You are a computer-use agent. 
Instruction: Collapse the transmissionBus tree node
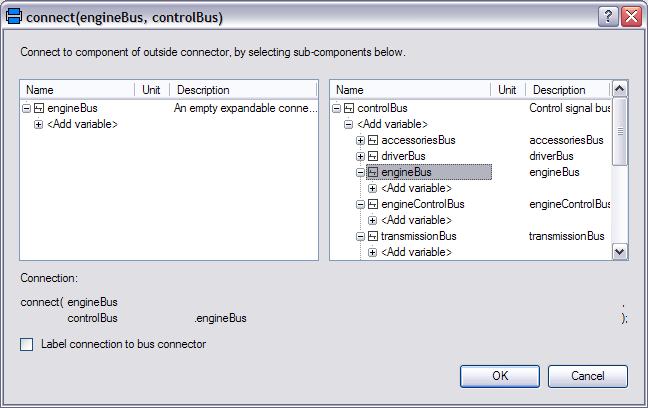point(360,236)
